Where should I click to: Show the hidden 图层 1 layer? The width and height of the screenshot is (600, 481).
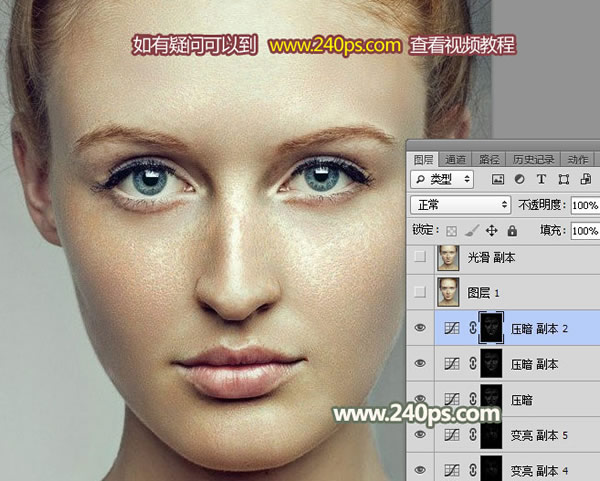tap(420, 292)
